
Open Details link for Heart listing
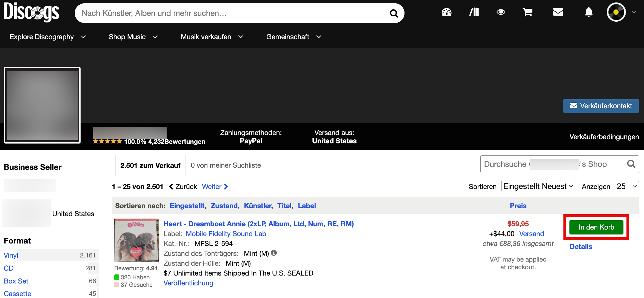point(581,247)
